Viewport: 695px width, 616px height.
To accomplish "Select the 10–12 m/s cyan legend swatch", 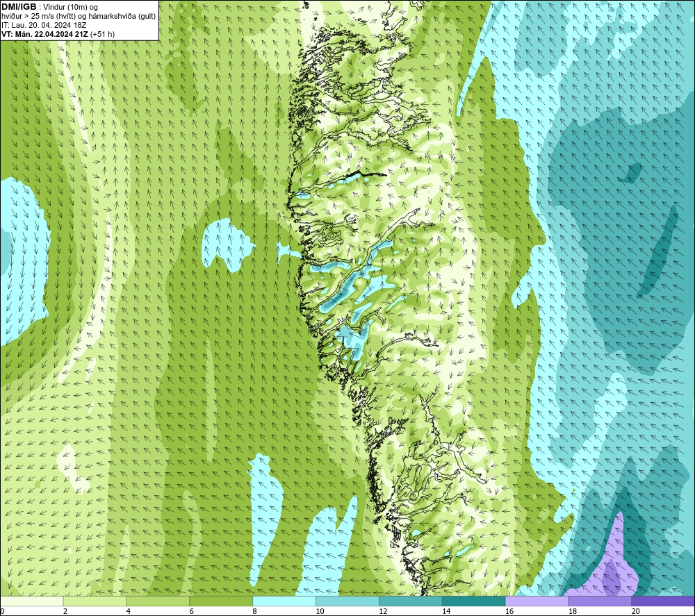I will tap(347, 601).
